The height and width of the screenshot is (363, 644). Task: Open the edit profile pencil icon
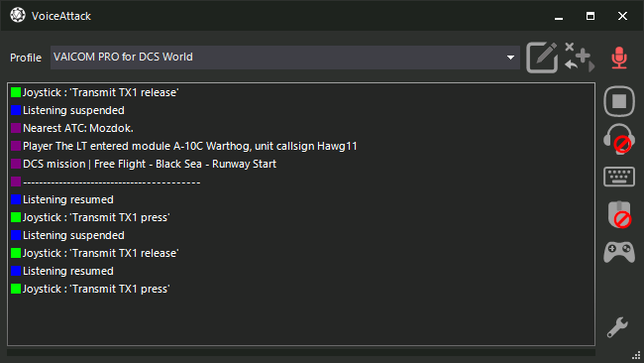click(x=542, y=58)
